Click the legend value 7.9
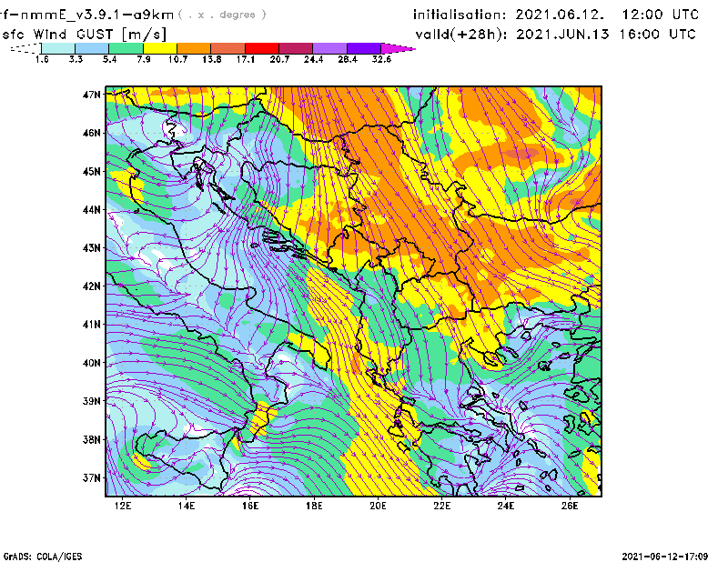 point(144,59)
